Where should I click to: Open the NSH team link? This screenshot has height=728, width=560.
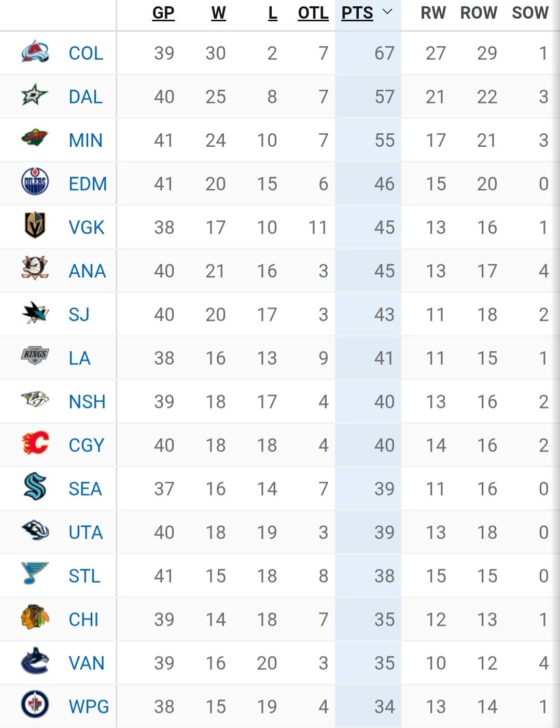coord(87,401)
